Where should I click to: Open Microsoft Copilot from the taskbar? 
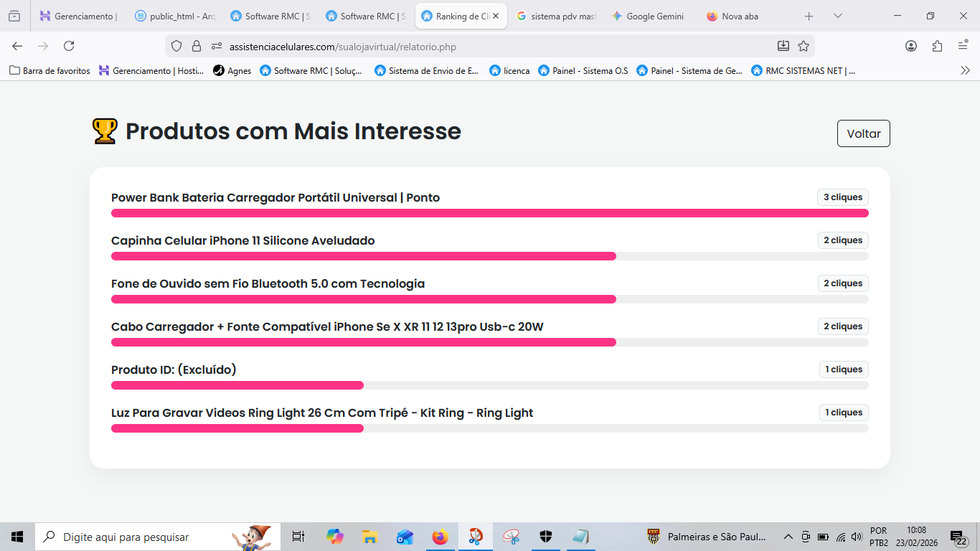coord(336,536)
